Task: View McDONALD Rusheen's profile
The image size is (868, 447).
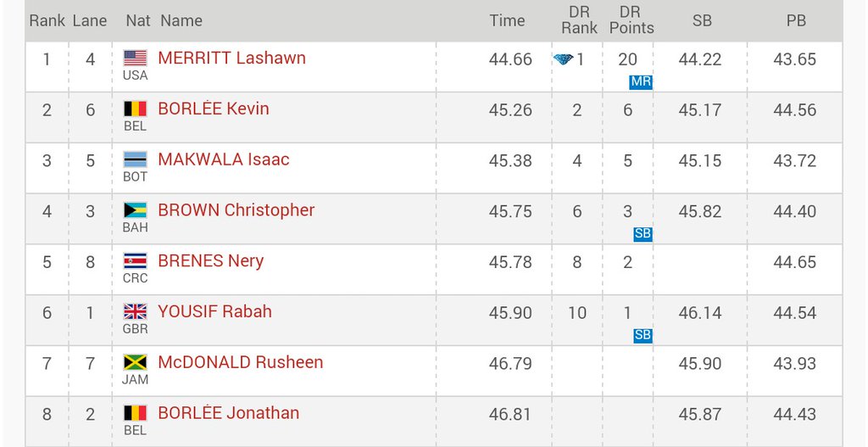Action: (x=241, y=362)
